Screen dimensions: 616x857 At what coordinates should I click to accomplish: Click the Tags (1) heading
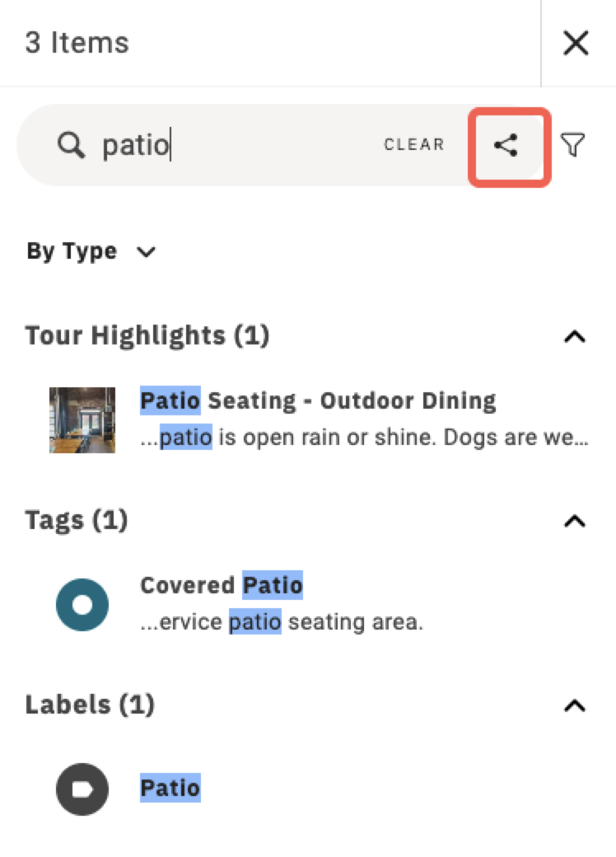(x=77, y=520)
